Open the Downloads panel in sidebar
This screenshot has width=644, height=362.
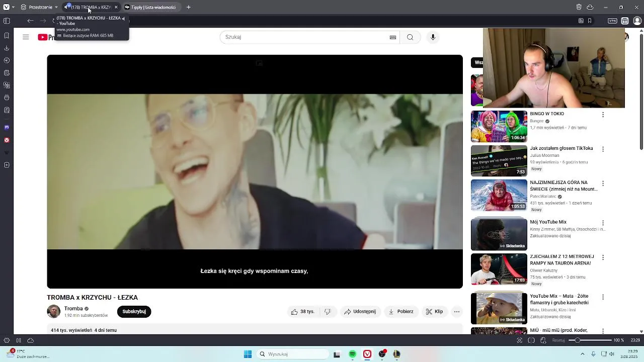pyautogui.click(x=7, y=48)
